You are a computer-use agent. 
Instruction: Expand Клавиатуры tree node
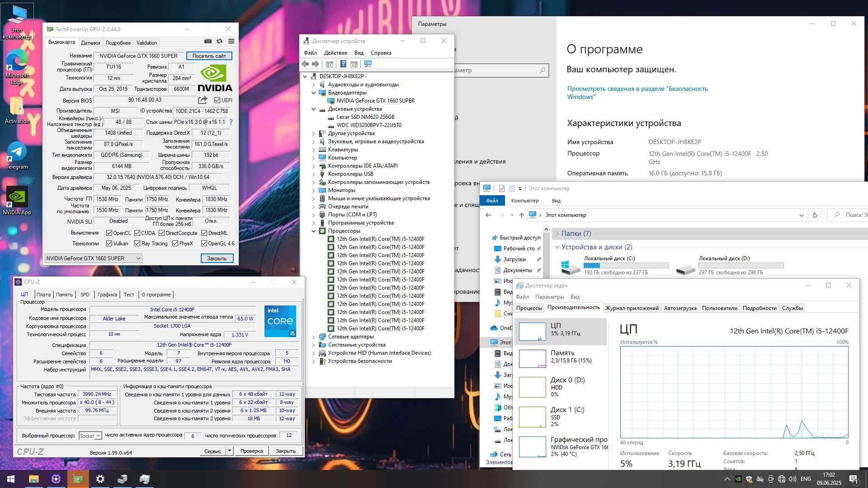(313, 150)
